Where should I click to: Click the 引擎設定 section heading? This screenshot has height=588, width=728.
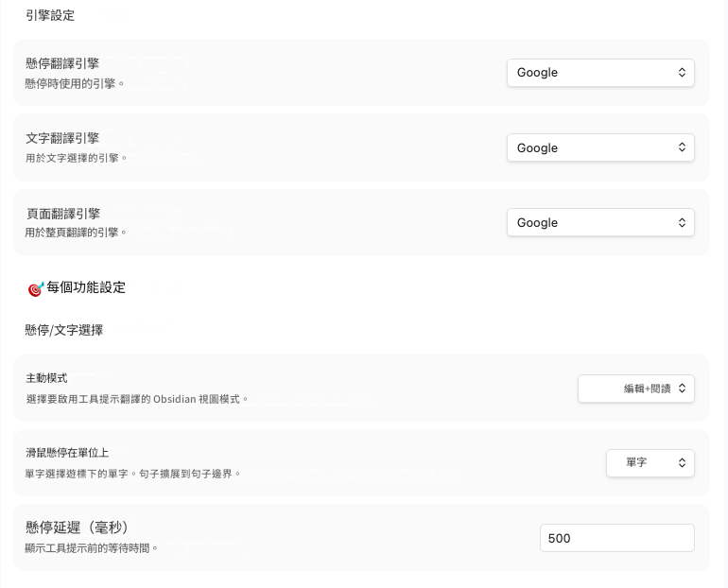click(x=50, y=15)
